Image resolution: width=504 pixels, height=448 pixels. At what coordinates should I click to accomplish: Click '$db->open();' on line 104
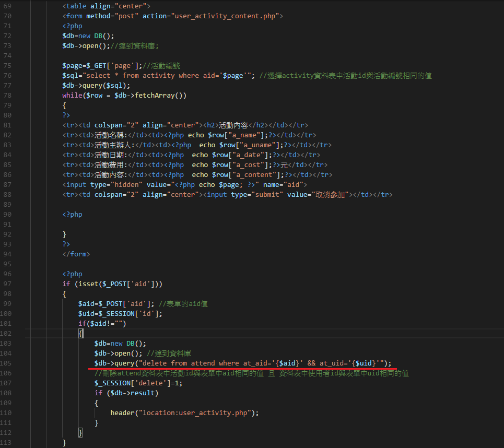tap(118, 353)
